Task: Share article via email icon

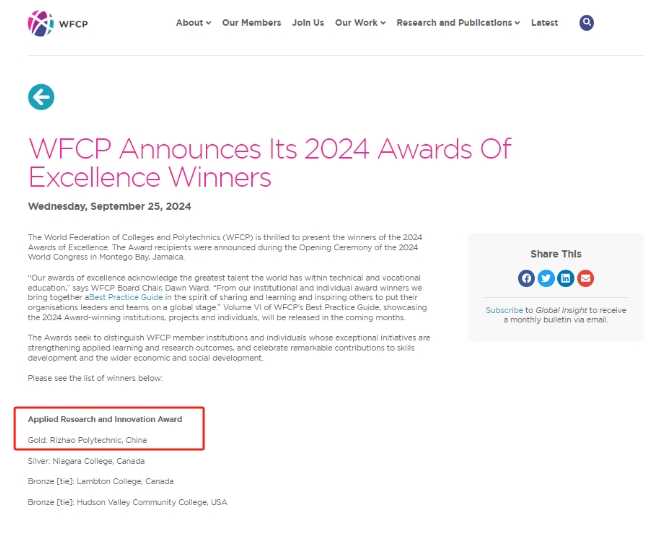Action: click(x=585, y=278)
